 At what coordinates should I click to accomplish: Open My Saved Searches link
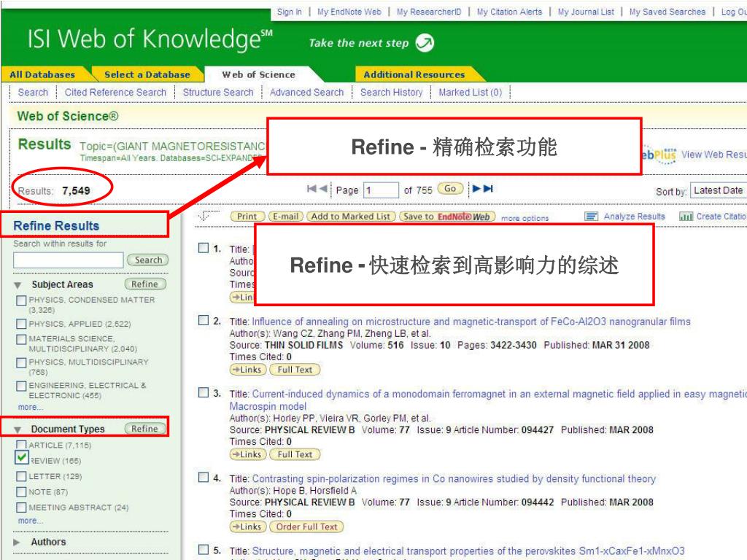[x=667, y=12]
